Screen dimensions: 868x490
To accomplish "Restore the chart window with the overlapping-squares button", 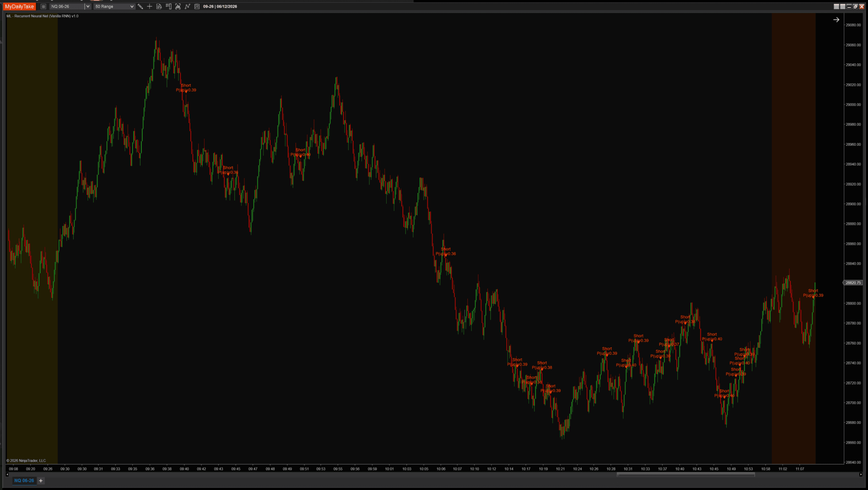I will pos(855,6).
